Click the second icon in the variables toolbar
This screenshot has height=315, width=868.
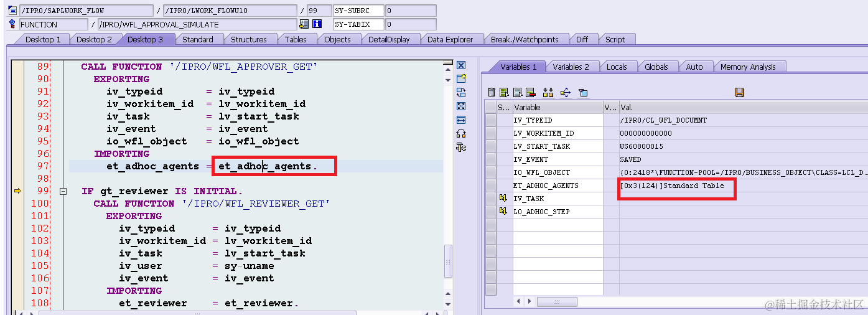(x=505, y=92)
